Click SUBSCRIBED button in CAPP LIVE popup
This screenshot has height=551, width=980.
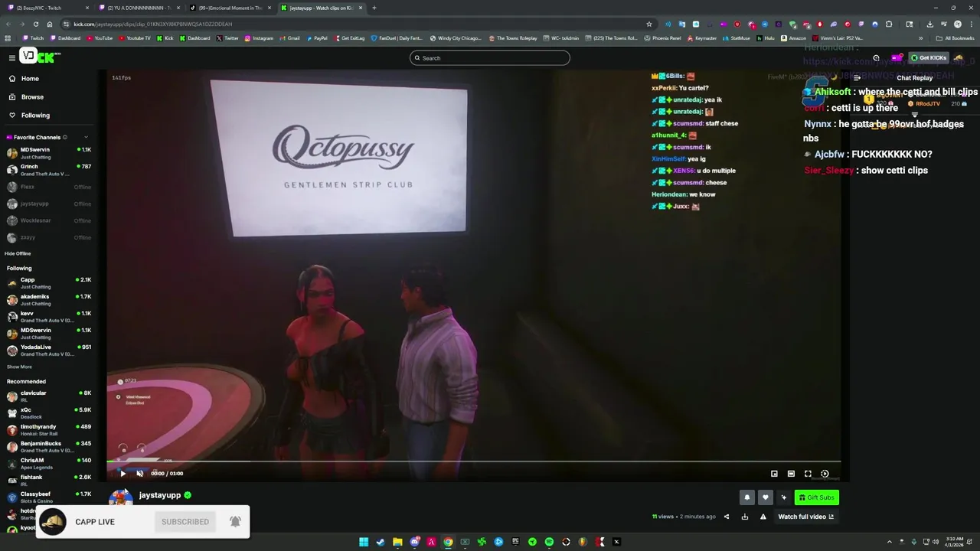tap(185, 522)
